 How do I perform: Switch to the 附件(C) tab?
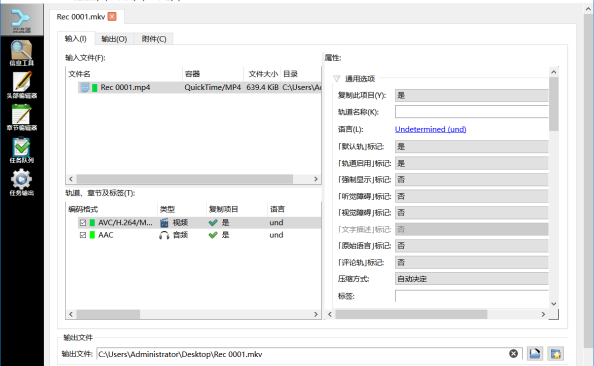tap(154, 39)
